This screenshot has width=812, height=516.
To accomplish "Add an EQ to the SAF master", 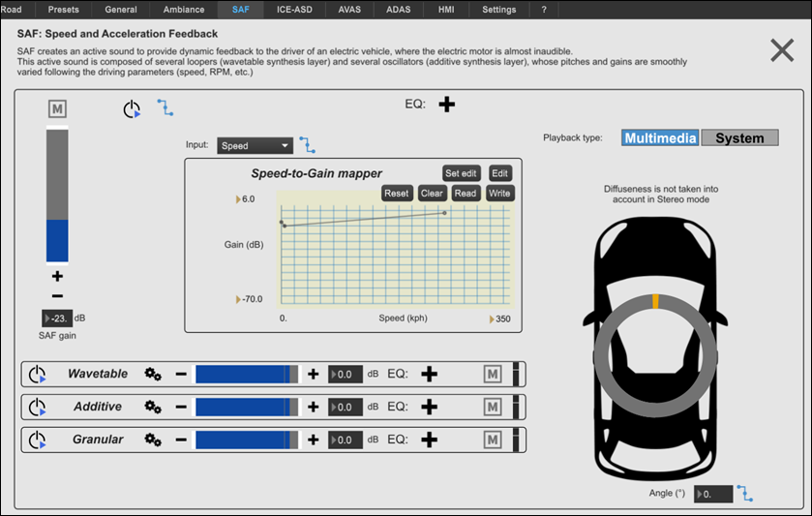I will [x=446, y=105].
